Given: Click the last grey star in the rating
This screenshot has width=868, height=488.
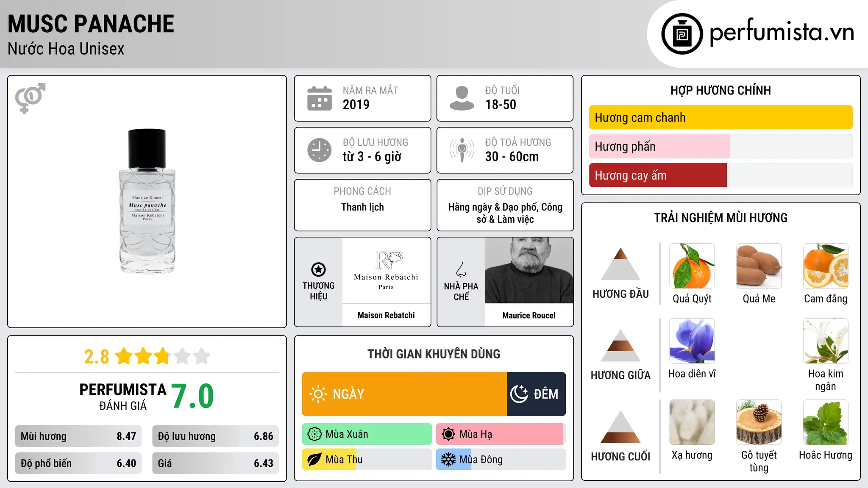Looking at the screenshot, I should pyautogui.click(x=202, y=356).
